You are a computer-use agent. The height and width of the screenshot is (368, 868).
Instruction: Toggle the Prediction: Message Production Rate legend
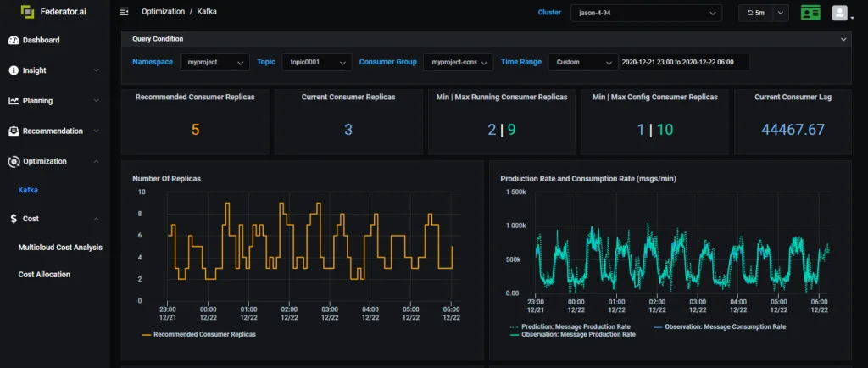point(570,326)
